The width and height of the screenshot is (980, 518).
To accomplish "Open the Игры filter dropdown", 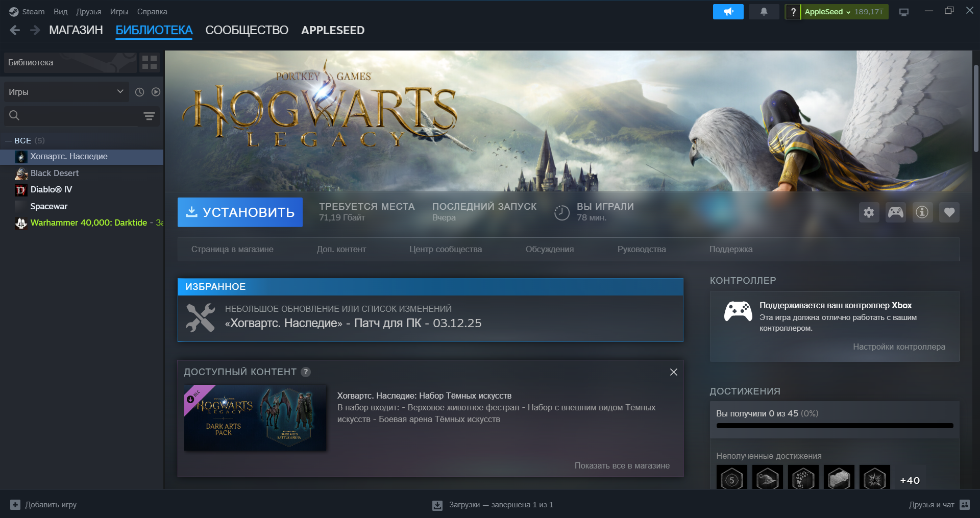I will (x=66, y=92).
